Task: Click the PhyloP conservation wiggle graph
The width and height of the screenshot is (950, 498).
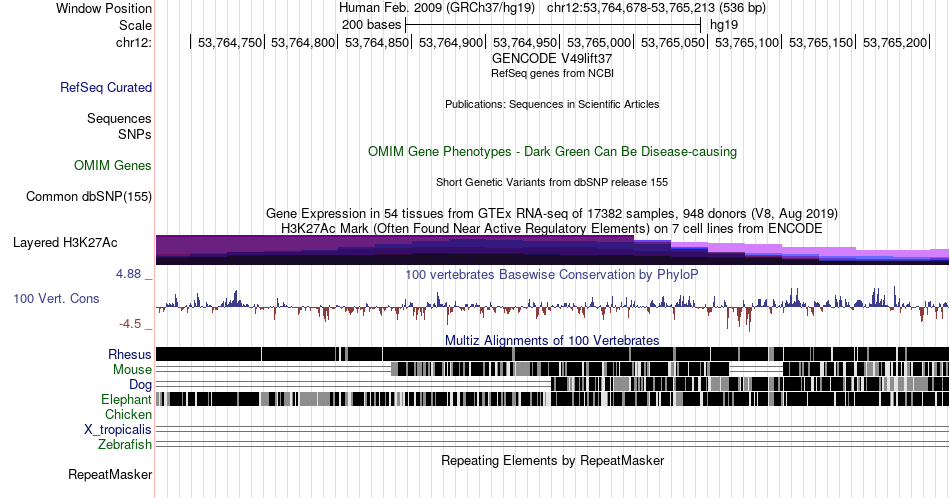Action: (x=552, y=308)
